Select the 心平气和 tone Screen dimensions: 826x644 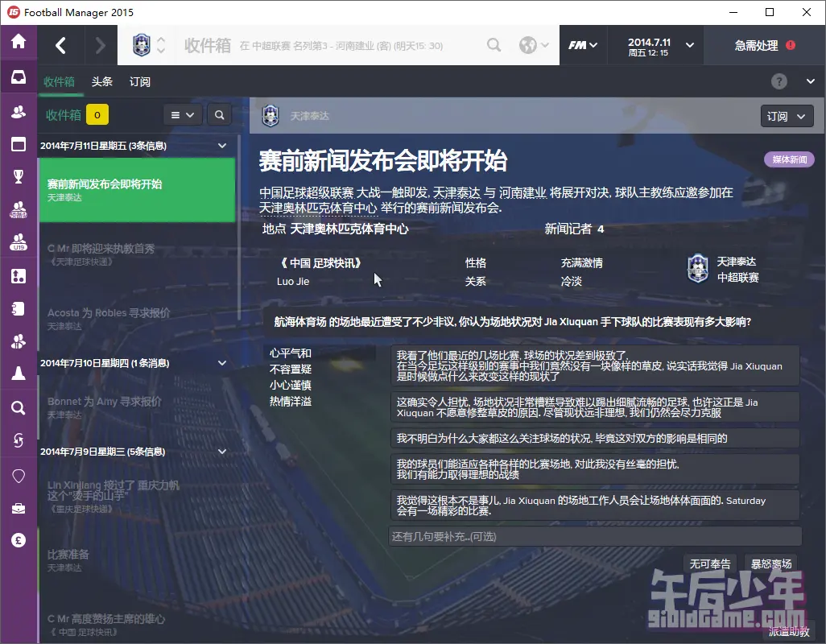point(291,353)
